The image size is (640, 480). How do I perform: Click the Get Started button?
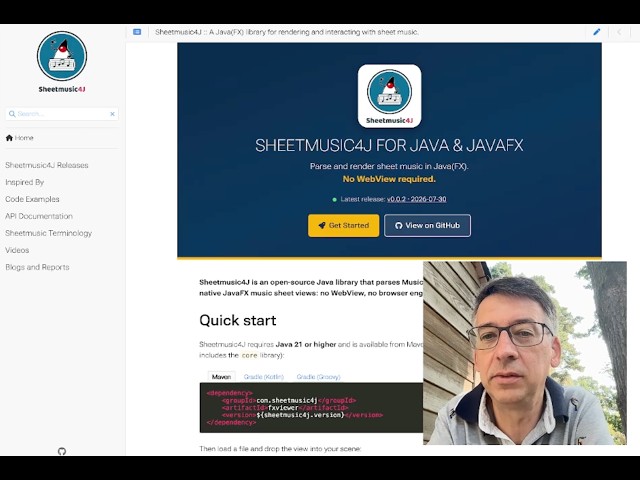pos(344,225)
